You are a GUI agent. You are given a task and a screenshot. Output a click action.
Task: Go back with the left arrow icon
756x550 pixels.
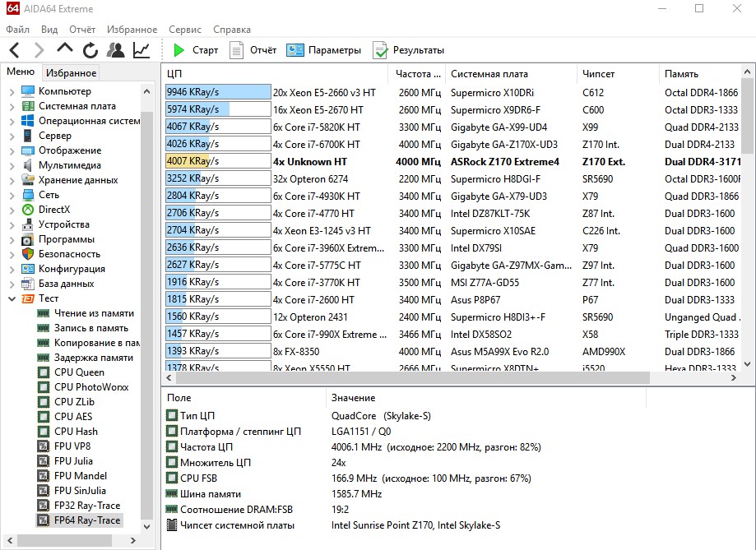point(15,50)
